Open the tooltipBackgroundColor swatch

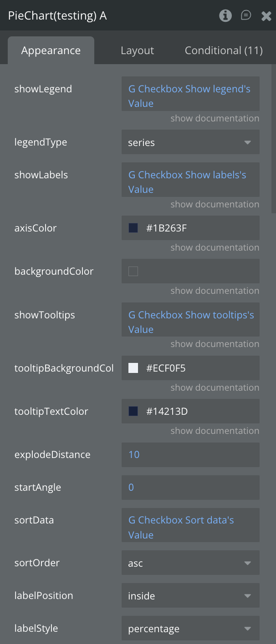[133, 368]
